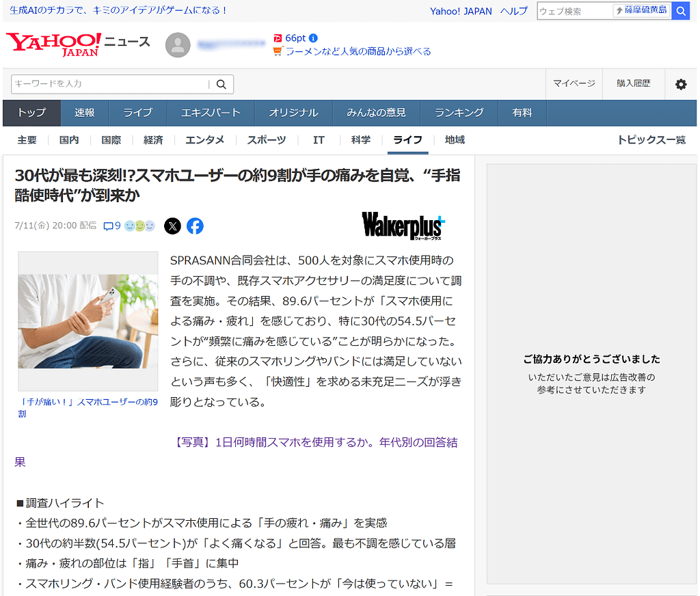Open the トピックス一覧 link
Screen dimensions: 700x596
[651, 140]
